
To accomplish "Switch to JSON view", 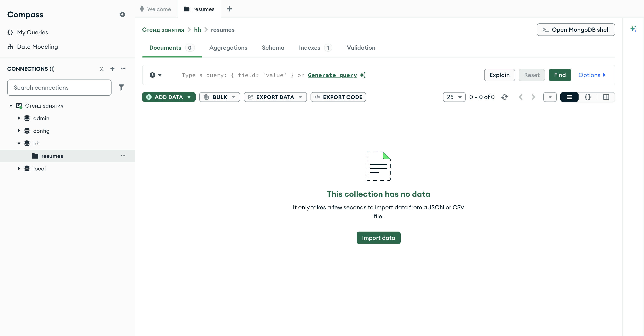I will (588, 97).
